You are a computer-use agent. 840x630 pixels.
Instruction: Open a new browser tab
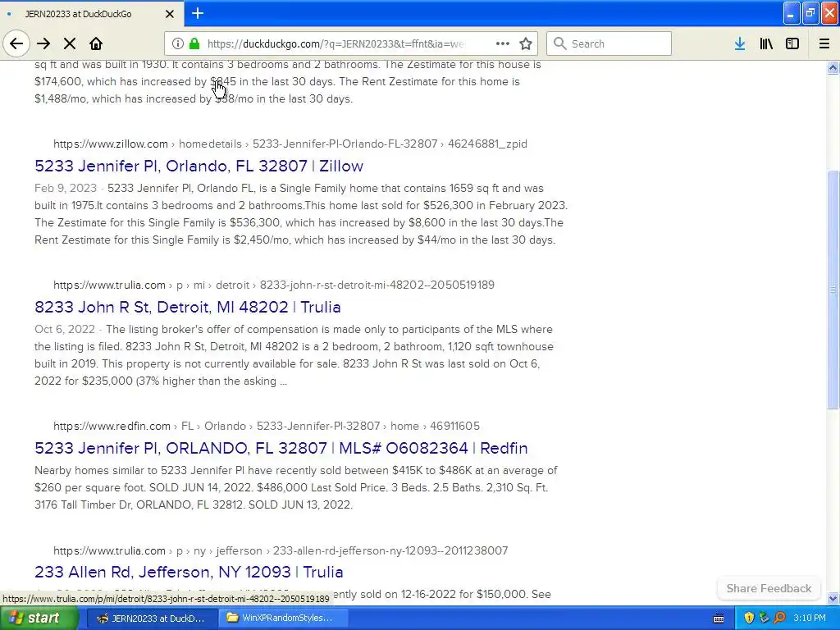(198, 13)
